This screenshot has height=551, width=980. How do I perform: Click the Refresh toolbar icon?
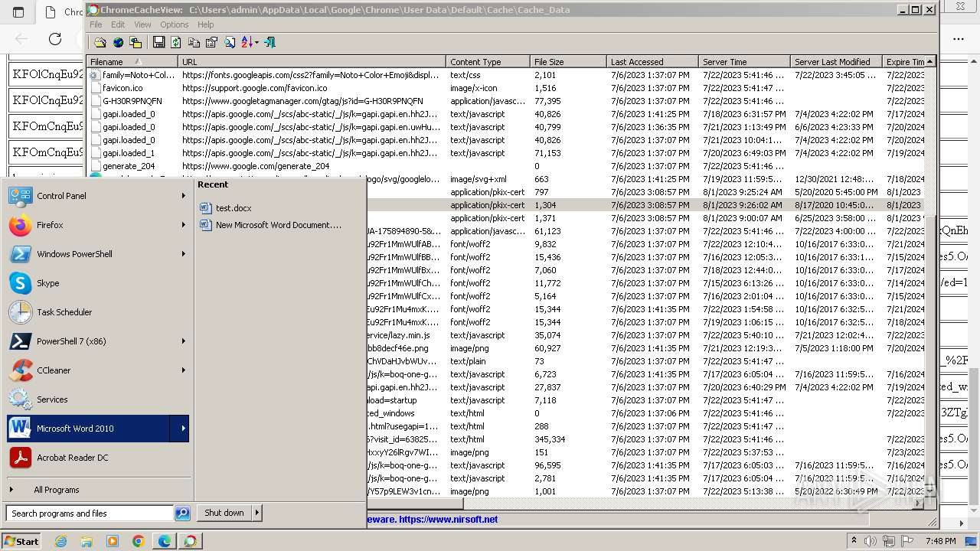(x=176, y=42)
